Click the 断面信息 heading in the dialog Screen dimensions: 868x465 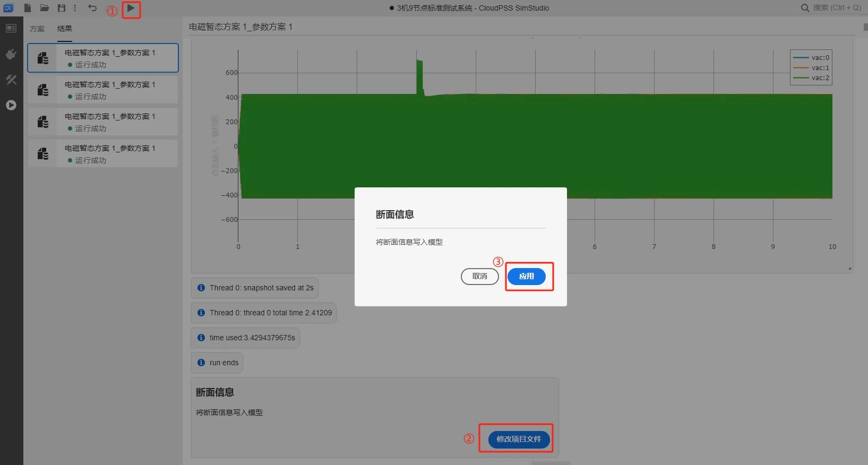tap(395, 214)
